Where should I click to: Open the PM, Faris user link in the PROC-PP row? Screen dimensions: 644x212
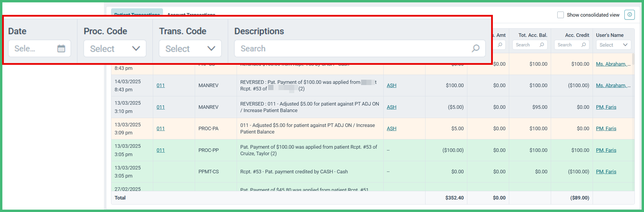606,150
